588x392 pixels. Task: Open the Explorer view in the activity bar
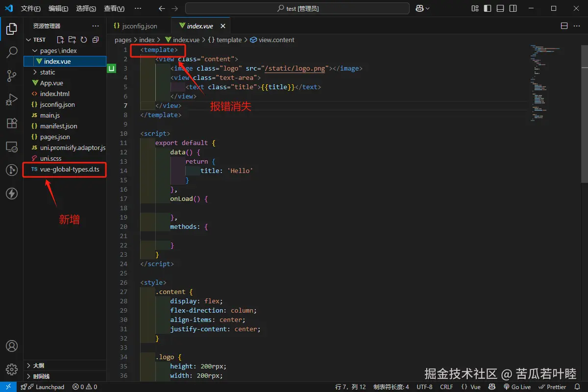(12, 29)
